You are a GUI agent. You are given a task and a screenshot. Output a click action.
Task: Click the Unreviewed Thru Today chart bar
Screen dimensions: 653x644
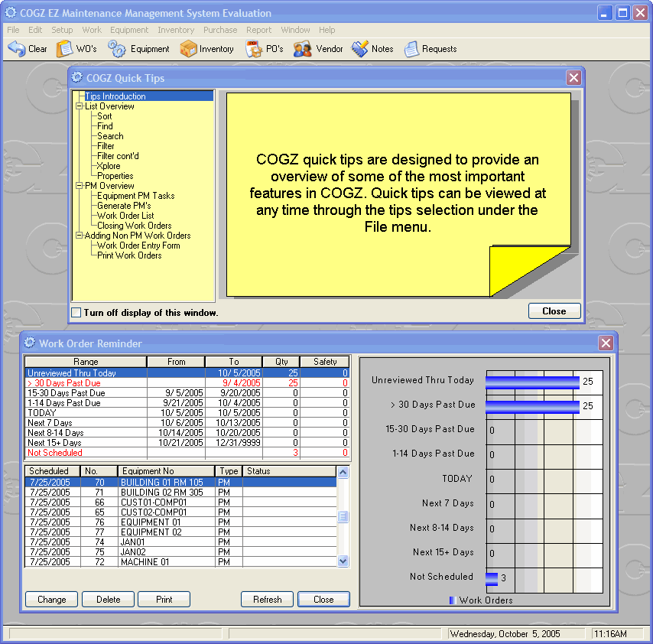click(x=533, y=382)
